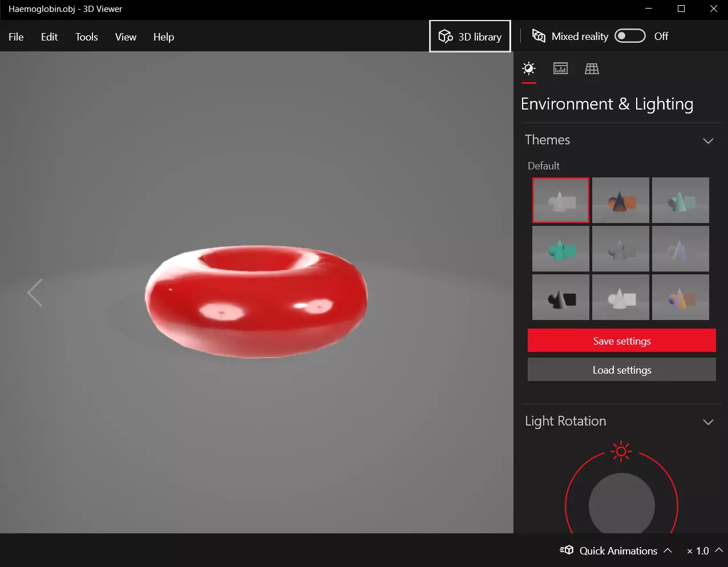
Task: Open the View menu
Action: click(x=126, y=37)
